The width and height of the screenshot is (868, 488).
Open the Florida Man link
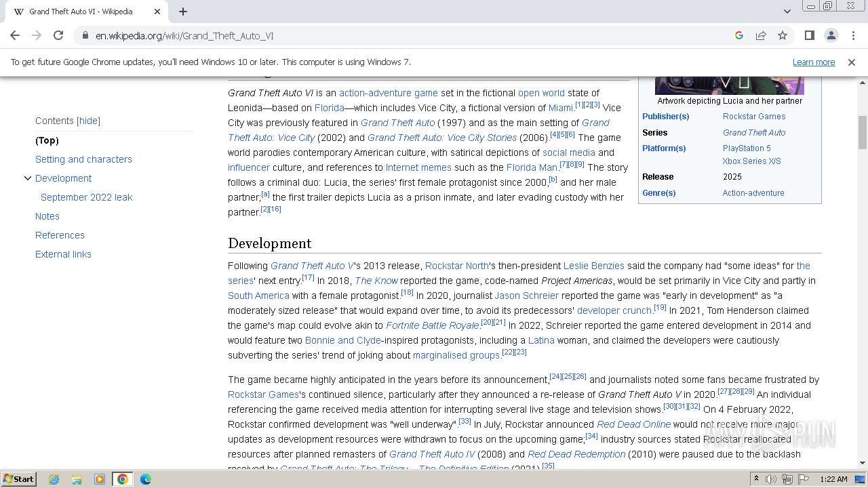pyautogui.click(x=532, y=167)
